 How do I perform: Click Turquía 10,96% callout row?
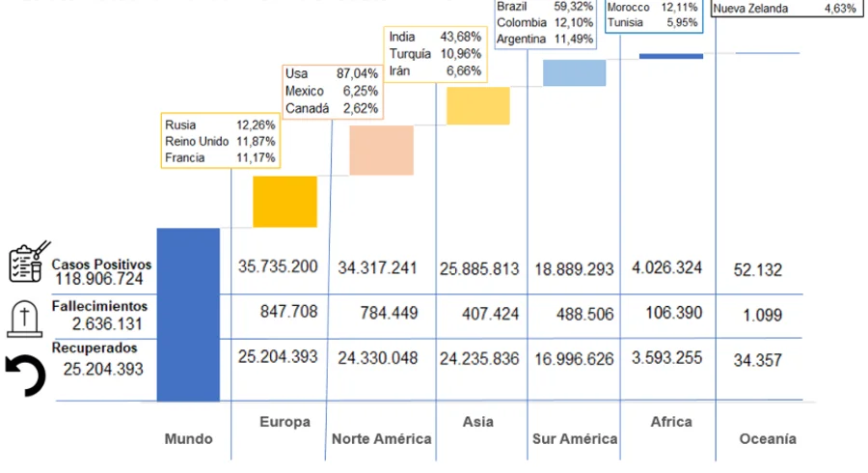click(x=435, y=54)
